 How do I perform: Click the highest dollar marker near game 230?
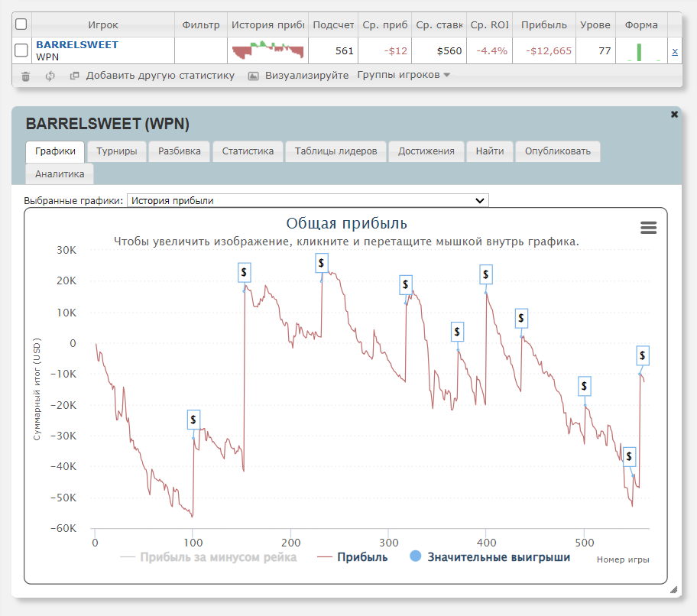click(x=322, y=263)
